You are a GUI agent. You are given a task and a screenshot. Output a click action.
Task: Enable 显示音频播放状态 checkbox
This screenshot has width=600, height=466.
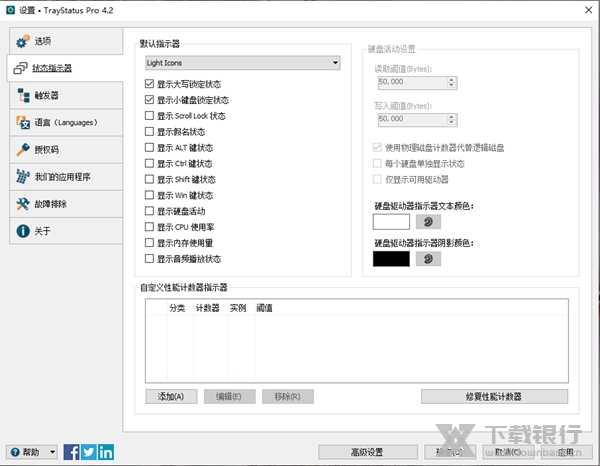pos(149,259)
